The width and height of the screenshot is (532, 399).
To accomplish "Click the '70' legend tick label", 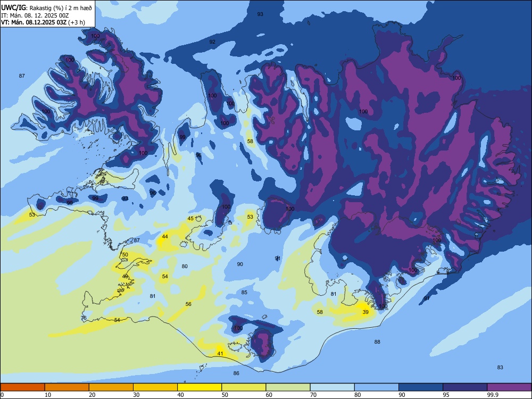I will [x=313, y=395].
